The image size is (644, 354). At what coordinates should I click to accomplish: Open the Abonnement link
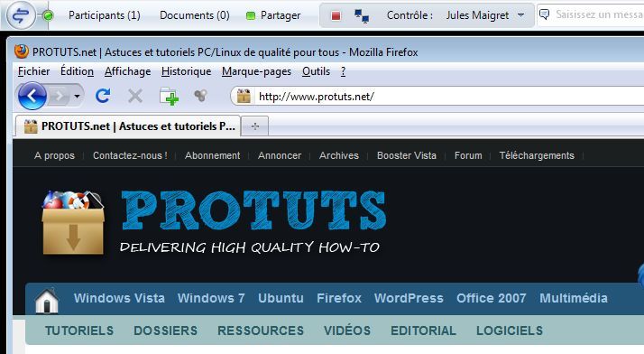coord(212,155)
